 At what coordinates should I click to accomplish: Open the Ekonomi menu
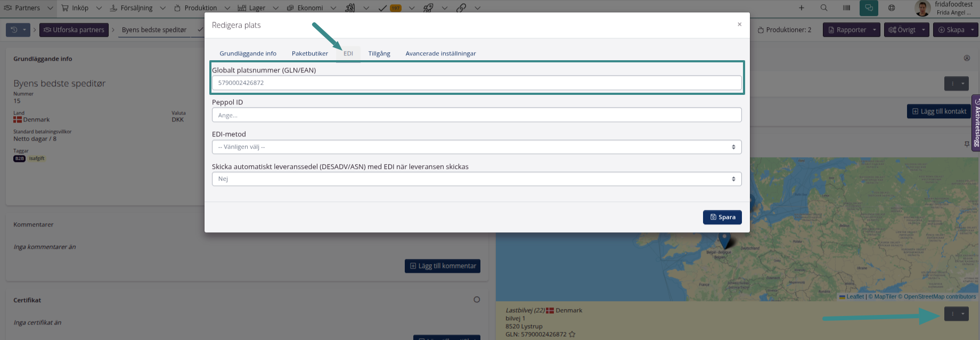click(305, 8)
